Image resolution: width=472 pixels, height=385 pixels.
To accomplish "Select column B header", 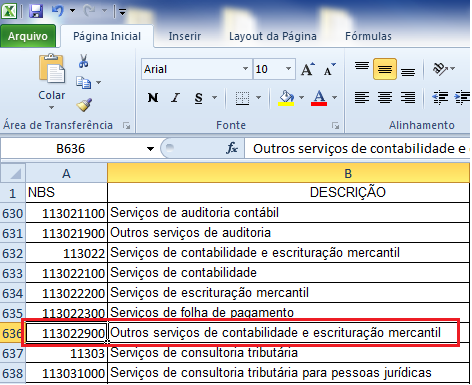I will [x=288, y=173].
